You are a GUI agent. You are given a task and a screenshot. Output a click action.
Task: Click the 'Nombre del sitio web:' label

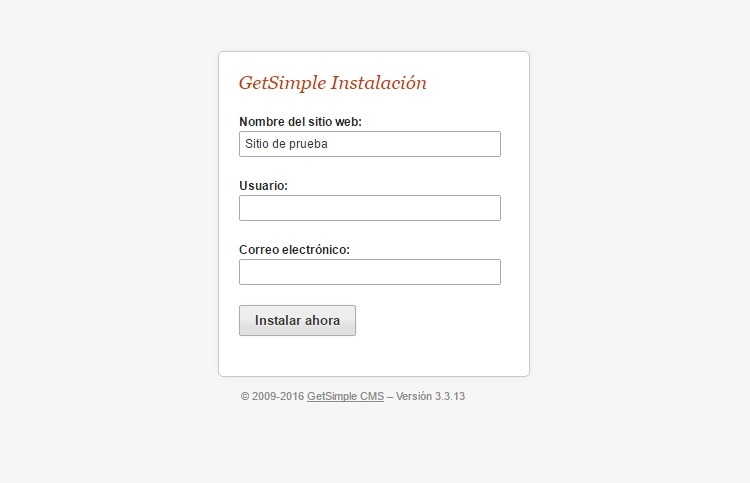[x=300, y=122]
